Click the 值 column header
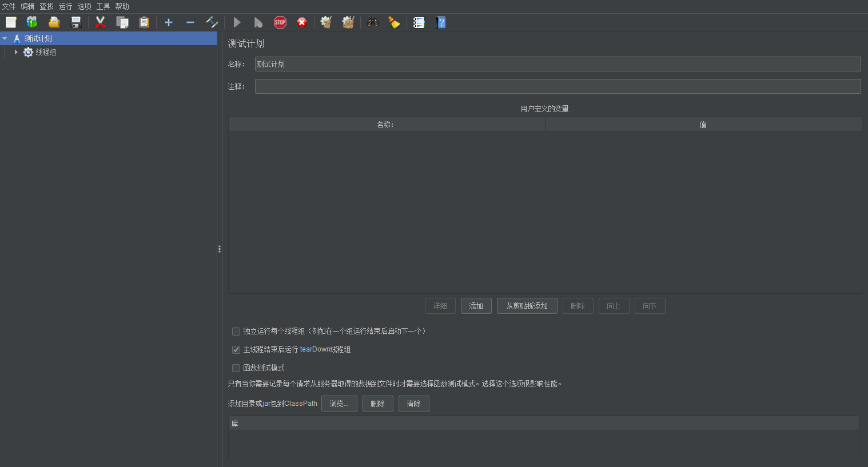This screenshot has height=467, width=868. coord(703,125)
